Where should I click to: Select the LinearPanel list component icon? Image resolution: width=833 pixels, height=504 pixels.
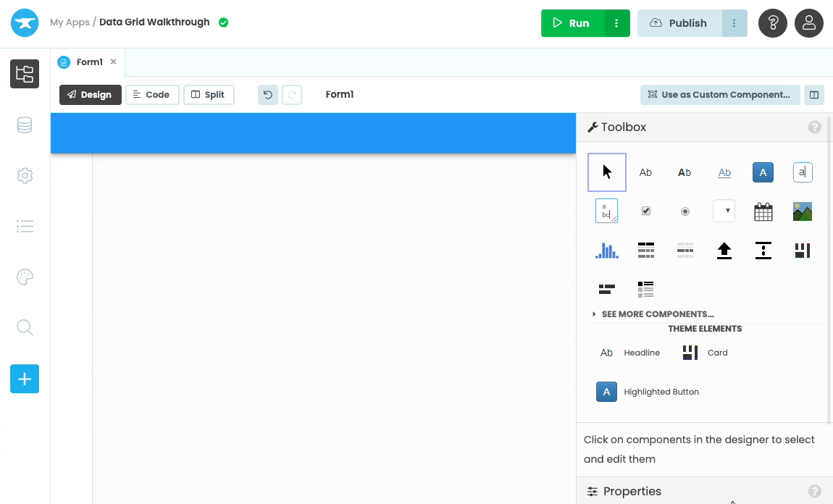(x=645, y=289)
